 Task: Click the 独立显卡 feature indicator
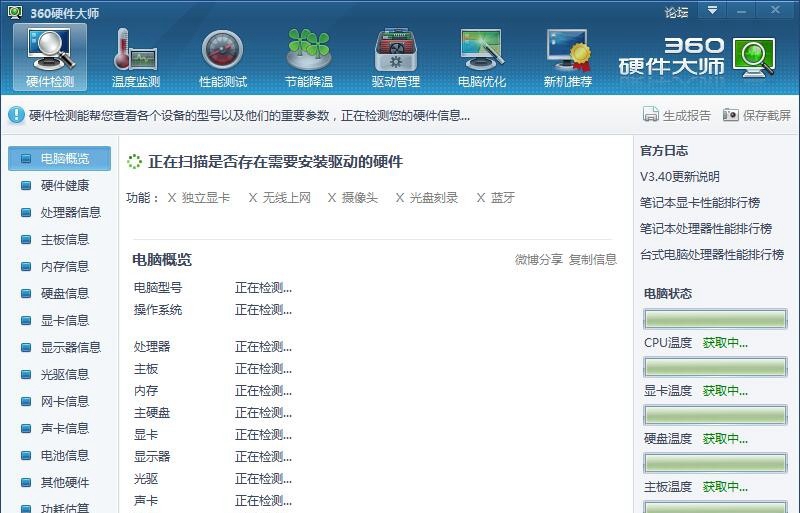tap(199, 198)
